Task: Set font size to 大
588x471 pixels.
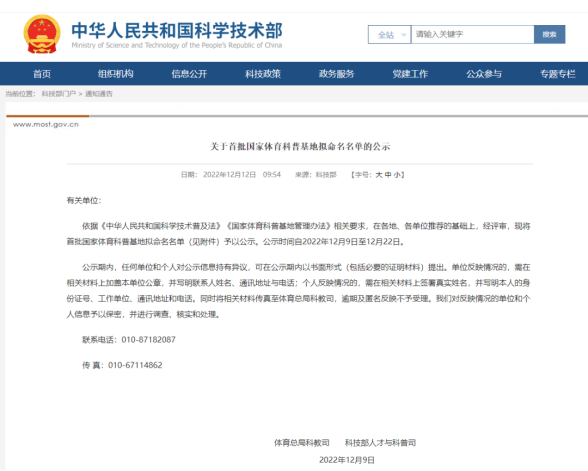Action: (x=379, y=175)
